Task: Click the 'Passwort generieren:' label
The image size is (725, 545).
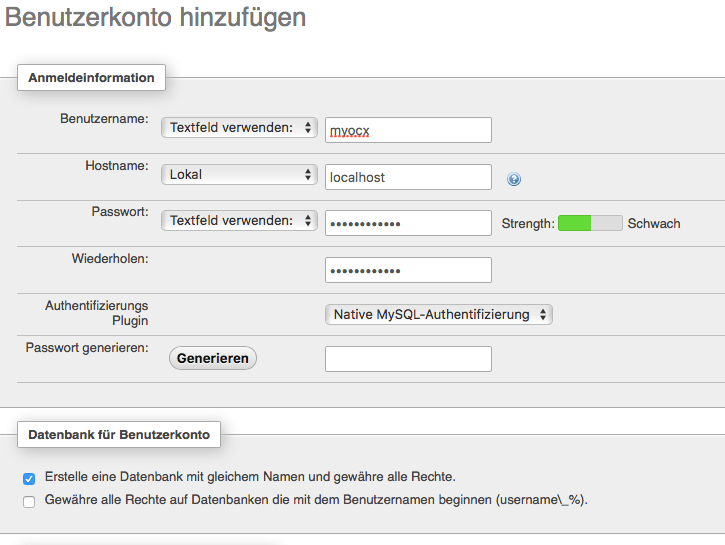Action: pyautogui.click(x=87, y=348)
